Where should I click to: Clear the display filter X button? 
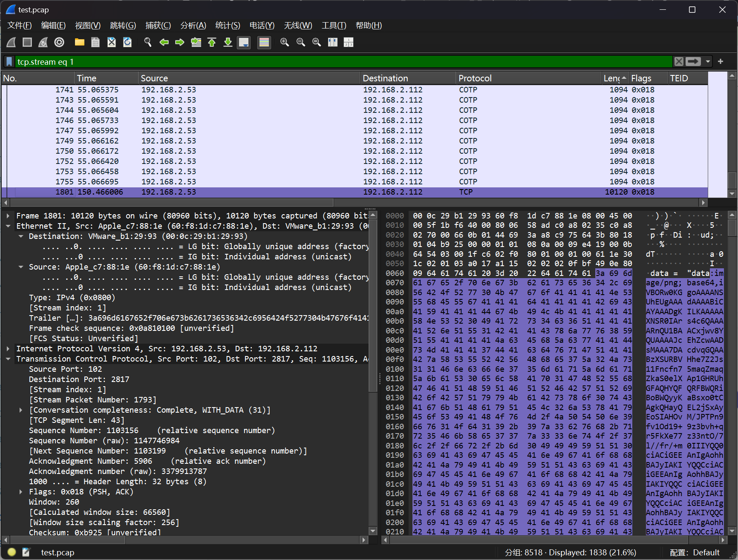tap(679, 62)
